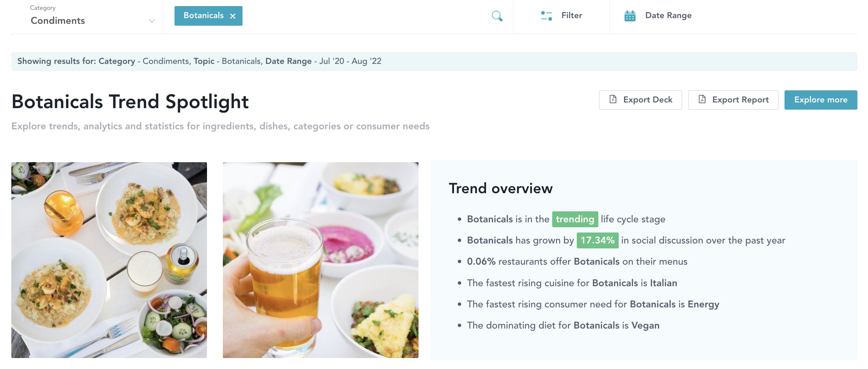Click the 17.34% growth badge
Viewport: 868px width, 369px height.
point(598,240)
